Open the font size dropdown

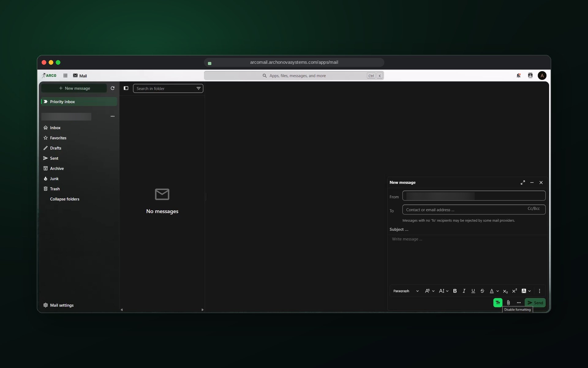[443, 291]
